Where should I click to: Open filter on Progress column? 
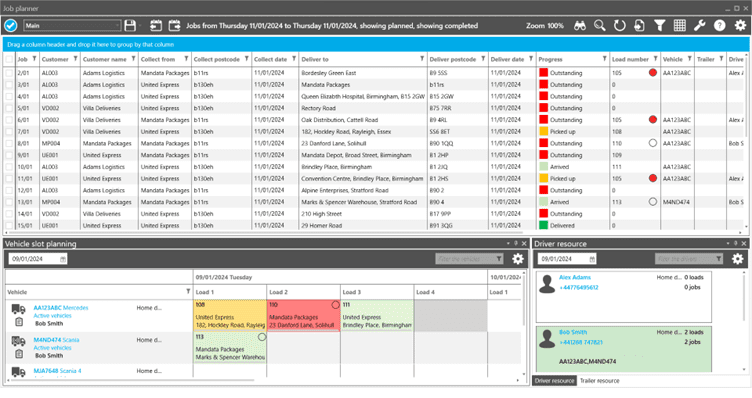(604, 59)
